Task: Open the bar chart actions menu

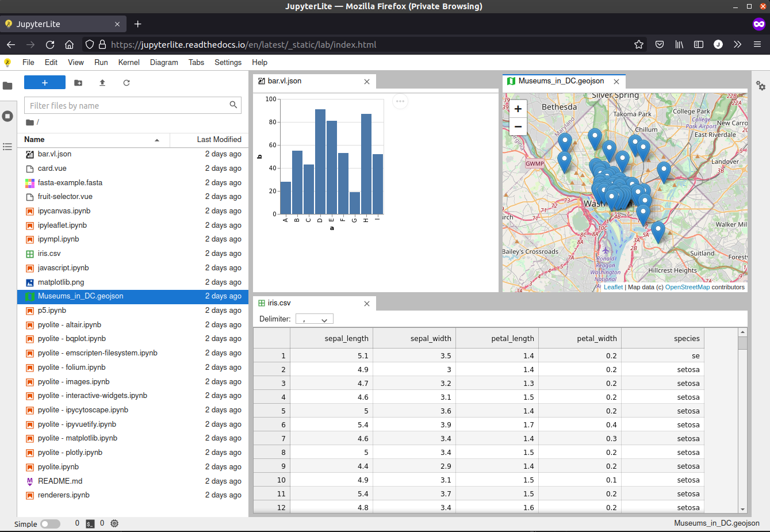Action: point(400,101)
